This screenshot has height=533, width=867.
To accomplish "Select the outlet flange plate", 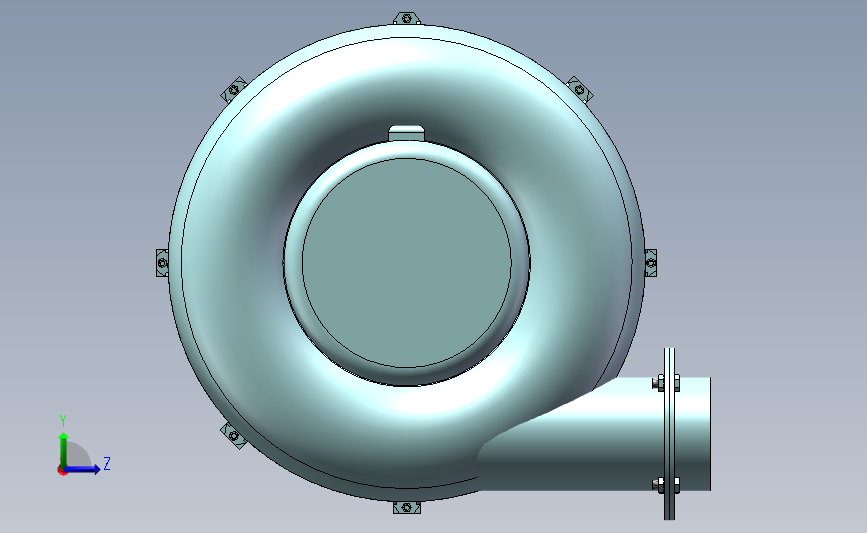I will point(669,434).
